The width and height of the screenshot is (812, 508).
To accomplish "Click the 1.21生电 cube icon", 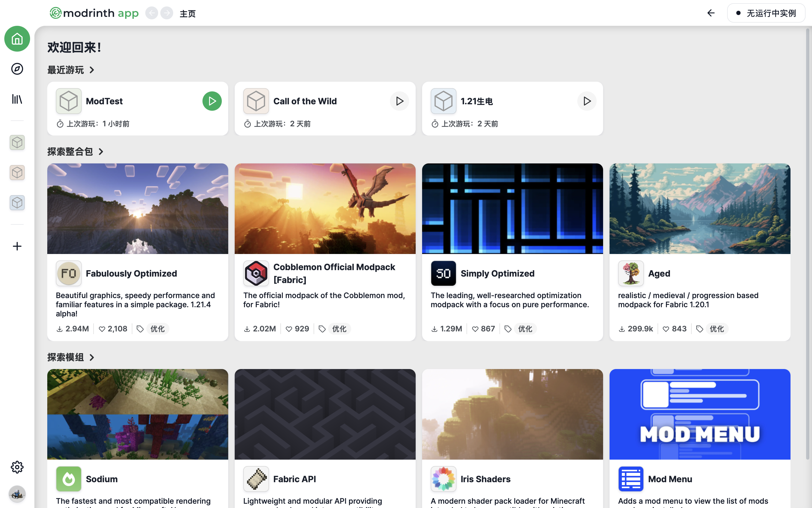I will coord(444,101).
